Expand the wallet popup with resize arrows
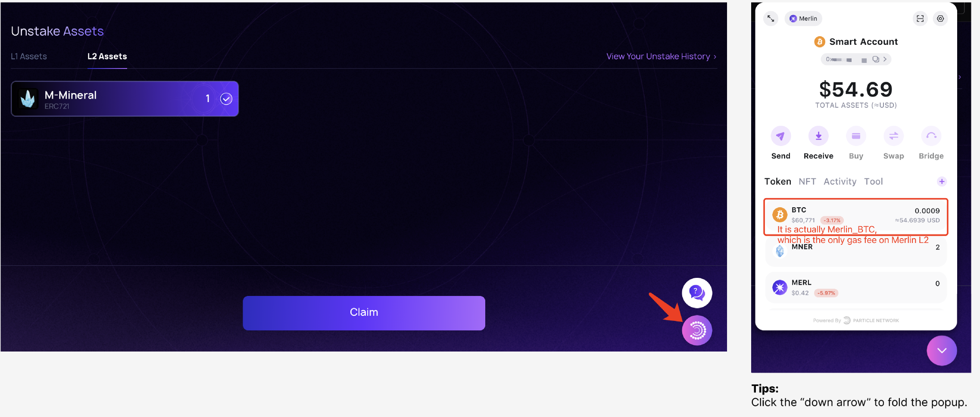Screen dimensions: 980x417 771,19
